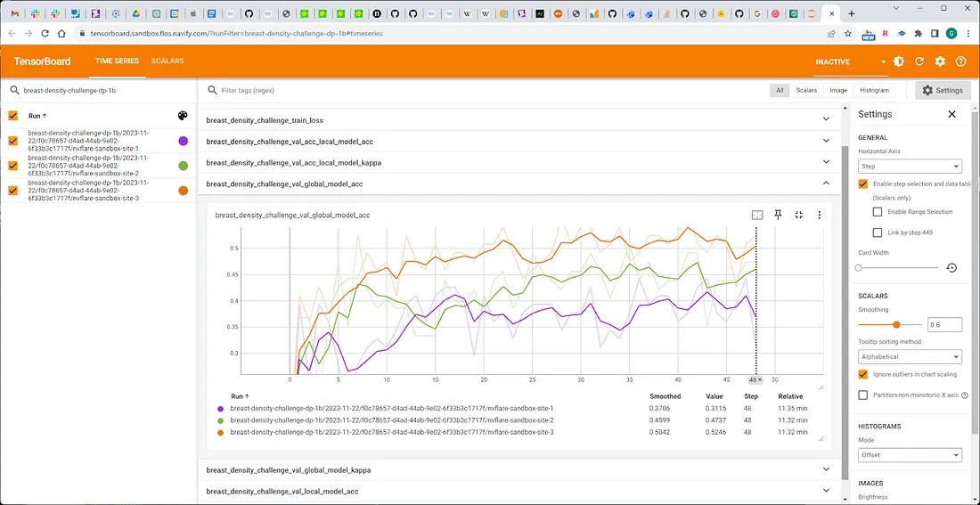Open the Horizontal Axis Step dropdown

[x=910, y=167]
